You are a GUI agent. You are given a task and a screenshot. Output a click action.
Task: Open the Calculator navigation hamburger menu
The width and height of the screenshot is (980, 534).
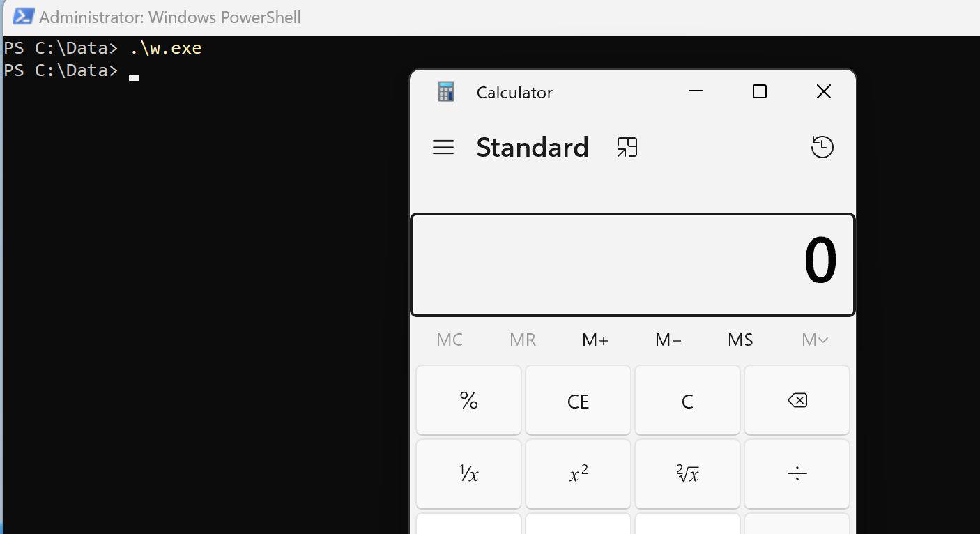pos(443,147)
